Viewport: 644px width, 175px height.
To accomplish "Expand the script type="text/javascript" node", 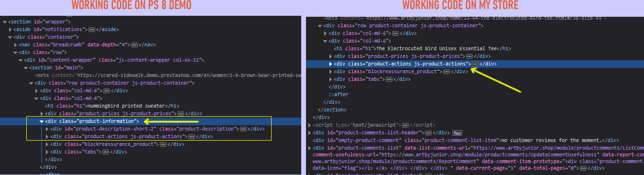I will [x=310, y=125].
